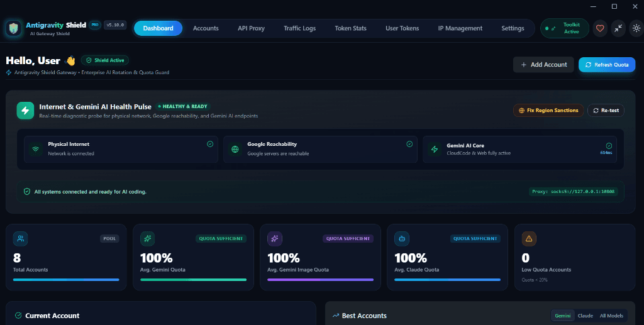
Task: Click the Avg. Claude Quota robot icon
Action: (x=402, y=238)
